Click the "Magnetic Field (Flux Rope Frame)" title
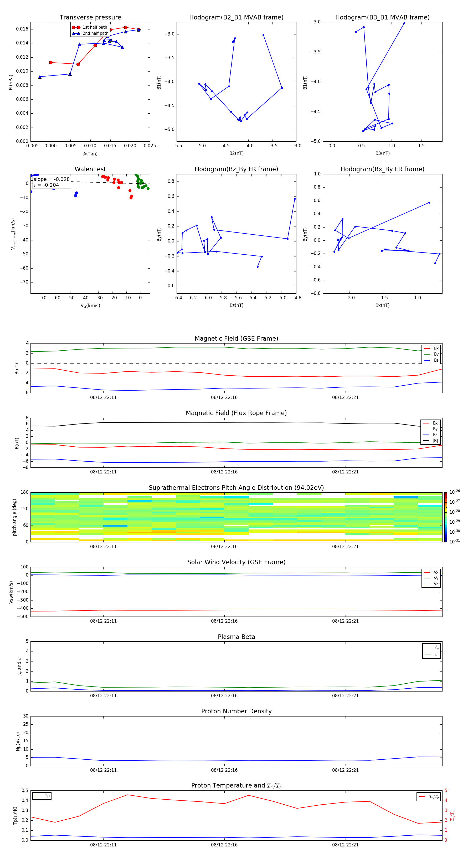 click(236, 413)
